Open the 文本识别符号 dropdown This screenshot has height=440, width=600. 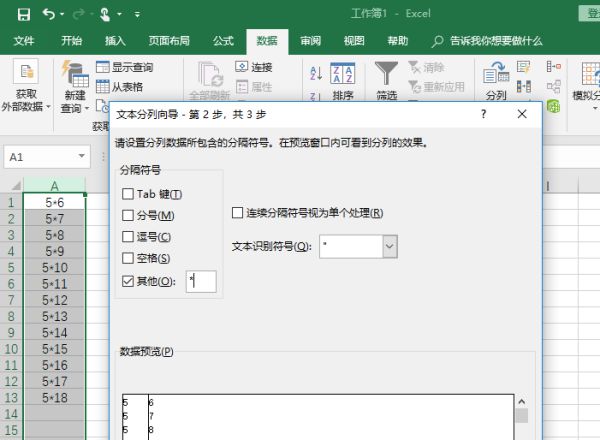(x=389, y=246)
